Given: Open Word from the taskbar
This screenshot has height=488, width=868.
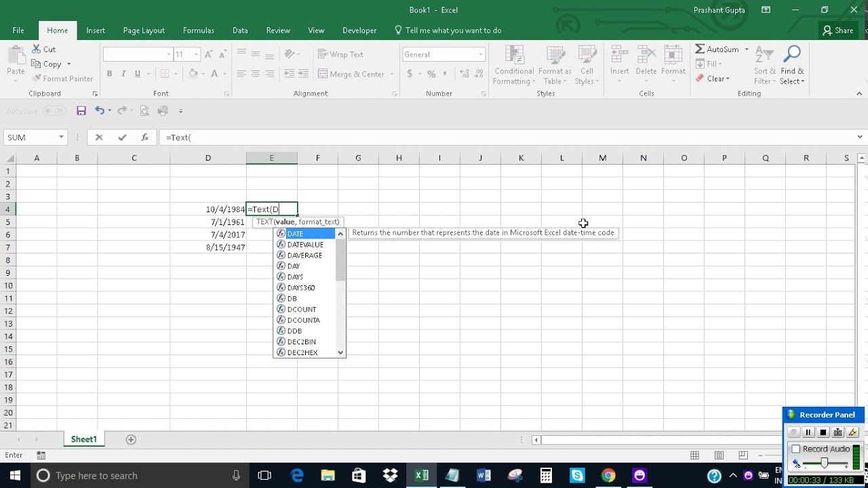Looking at the screenshot, I should click(484, 475).
